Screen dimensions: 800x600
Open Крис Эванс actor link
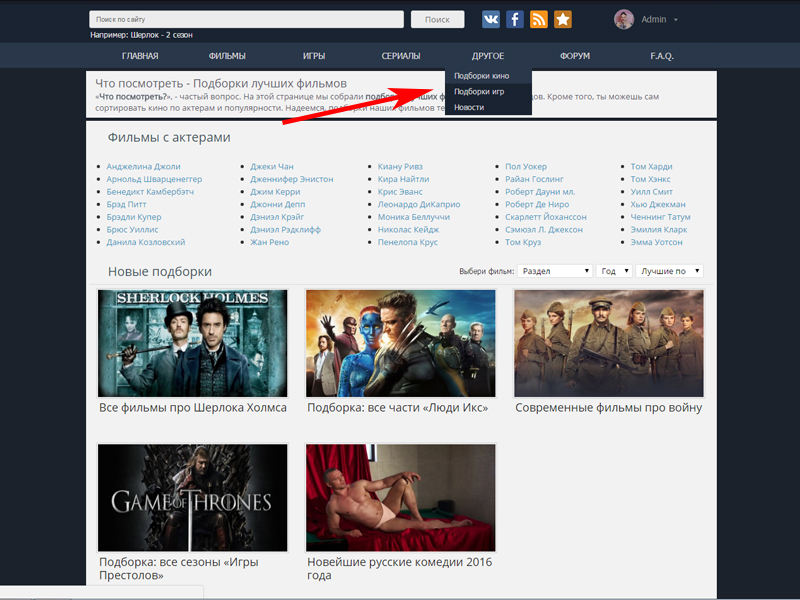[x=400, y=192]
